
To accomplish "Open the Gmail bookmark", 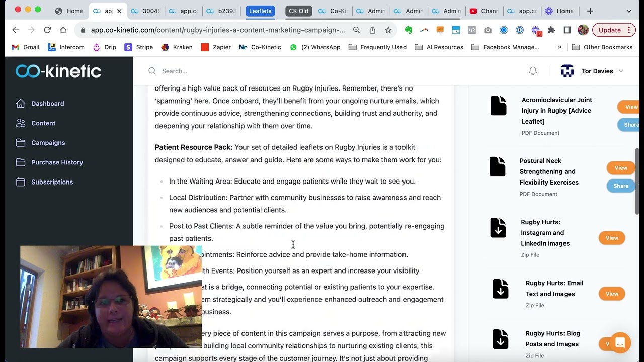I will coord(25,47).
